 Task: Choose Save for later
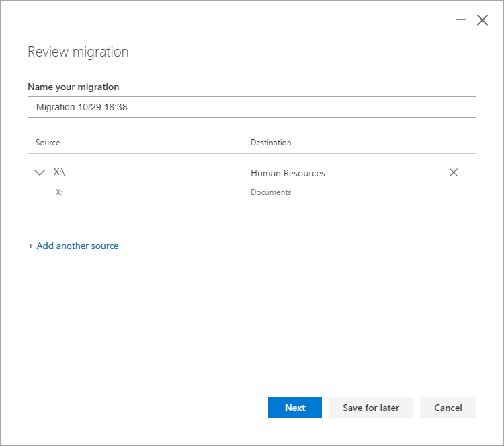[x=371, y=408]
